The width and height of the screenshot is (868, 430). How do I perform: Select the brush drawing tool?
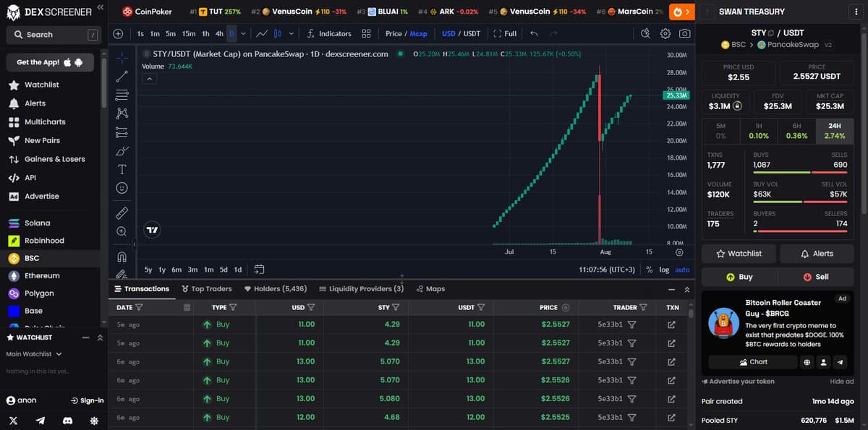122,151
